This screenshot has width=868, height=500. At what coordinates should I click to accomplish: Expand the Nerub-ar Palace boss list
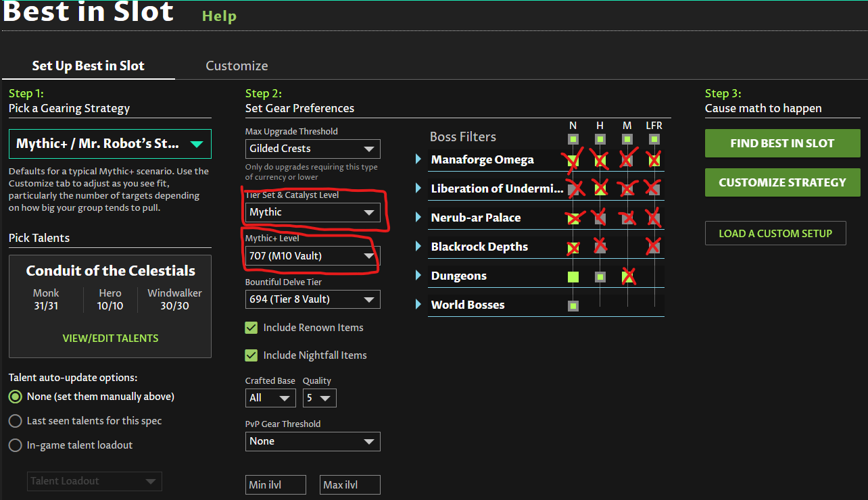tap(419, 218)
